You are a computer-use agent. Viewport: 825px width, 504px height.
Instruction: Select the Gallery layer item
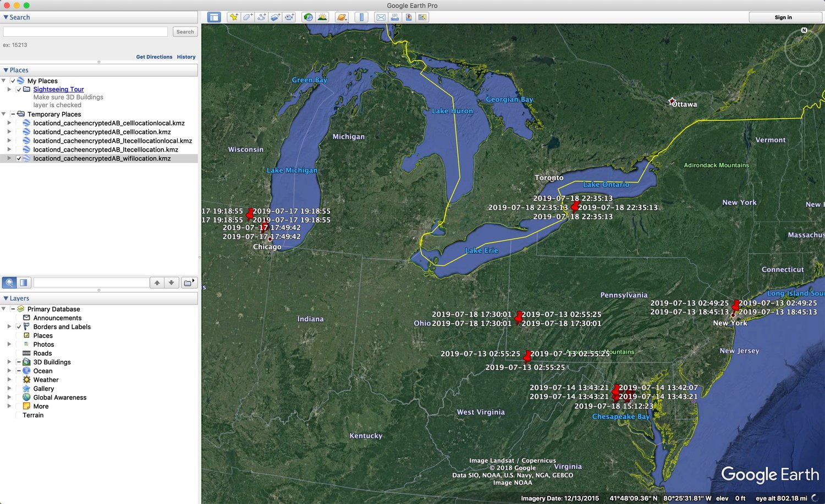pos(43,389)
